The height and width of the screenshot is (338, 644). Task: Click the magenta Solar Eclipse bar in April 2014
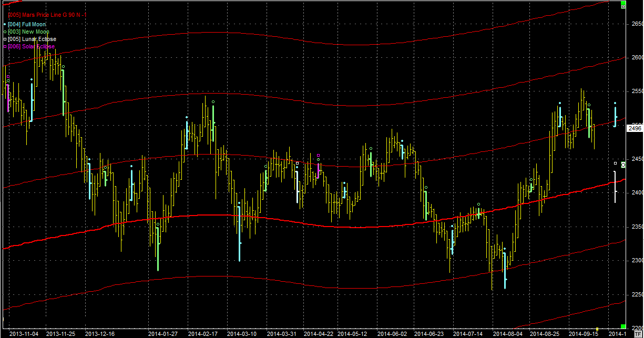[318, 171]
